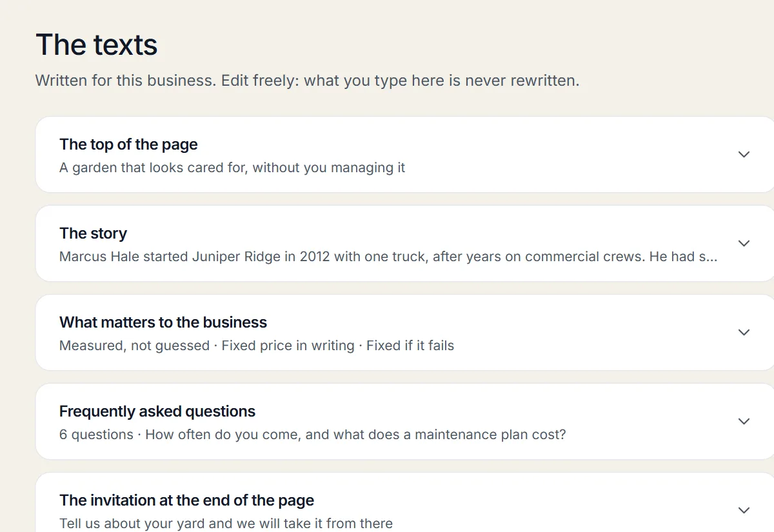Expand the chevron on 'The story' card
The width and height of the screenshot is (774, 532).
pos(744,244)
